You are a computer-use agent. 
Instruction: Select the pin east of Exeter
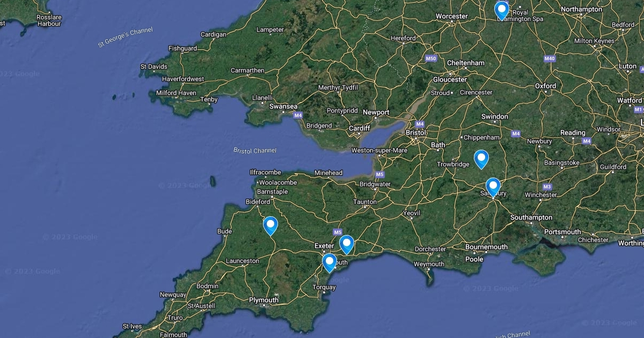pos(347,245)
